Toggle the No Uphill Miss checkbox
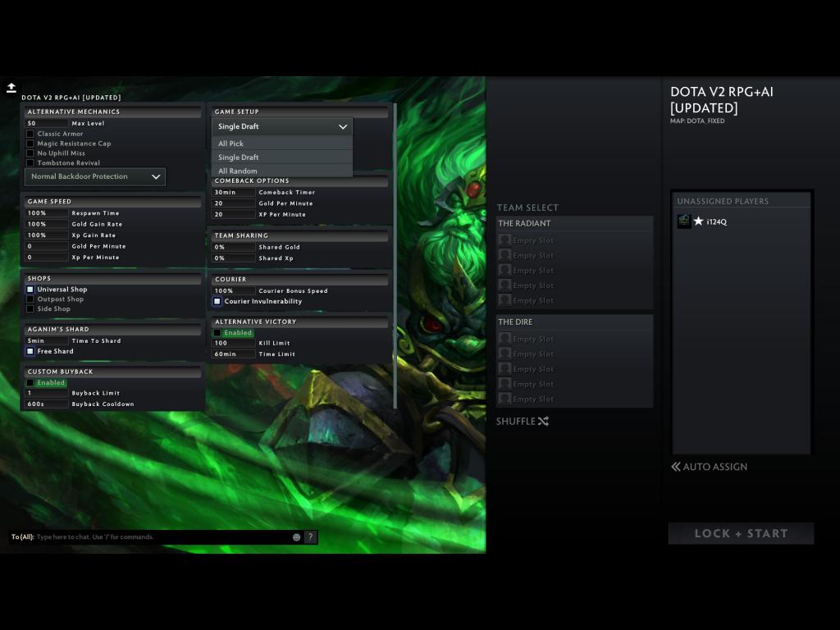This screenshot has height=630, width=840. (x=30, y=153)
